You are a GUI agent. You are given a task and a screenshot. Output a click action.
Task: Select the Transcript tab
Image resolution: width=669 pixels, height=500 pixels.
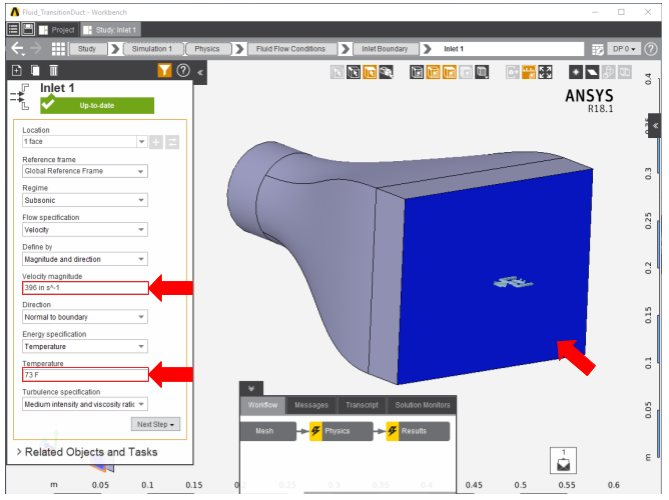coord(362,405)
